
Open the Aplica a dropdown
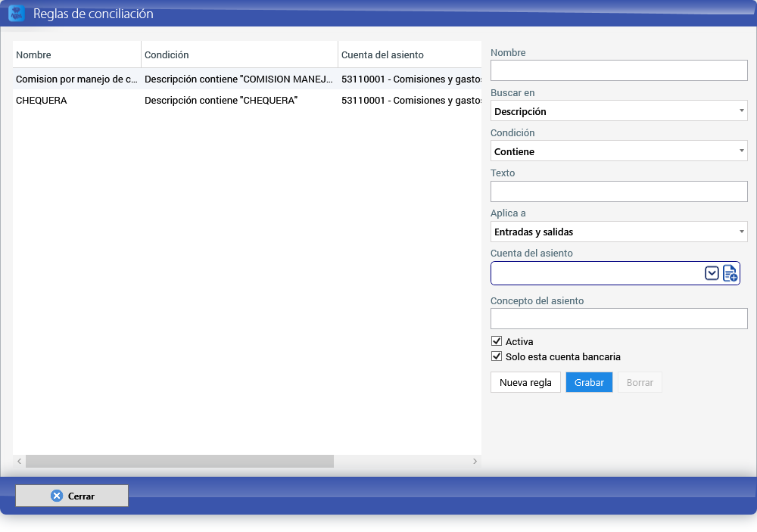coord(619,232)
